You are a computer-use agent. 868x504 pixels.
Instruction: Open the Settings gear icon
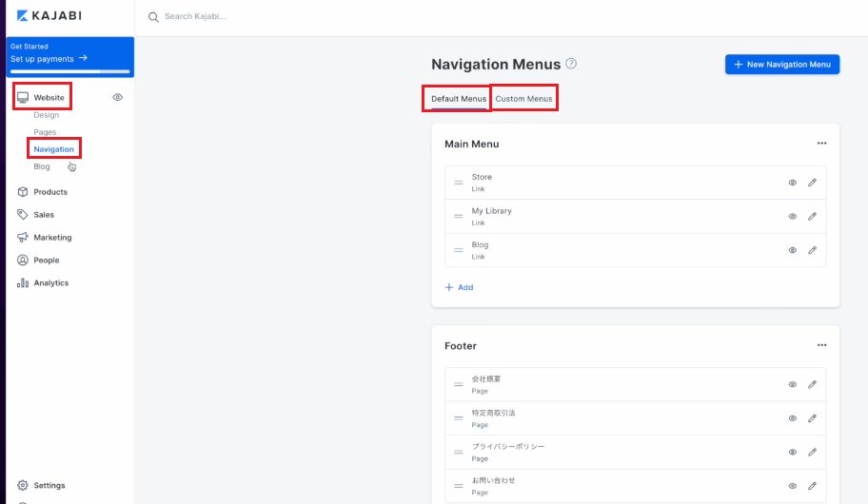23,485
